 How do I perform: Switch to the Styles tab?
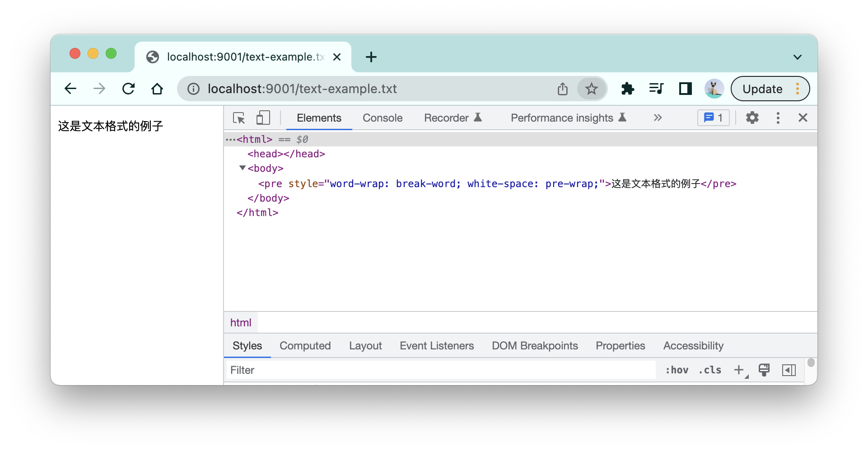247,346
